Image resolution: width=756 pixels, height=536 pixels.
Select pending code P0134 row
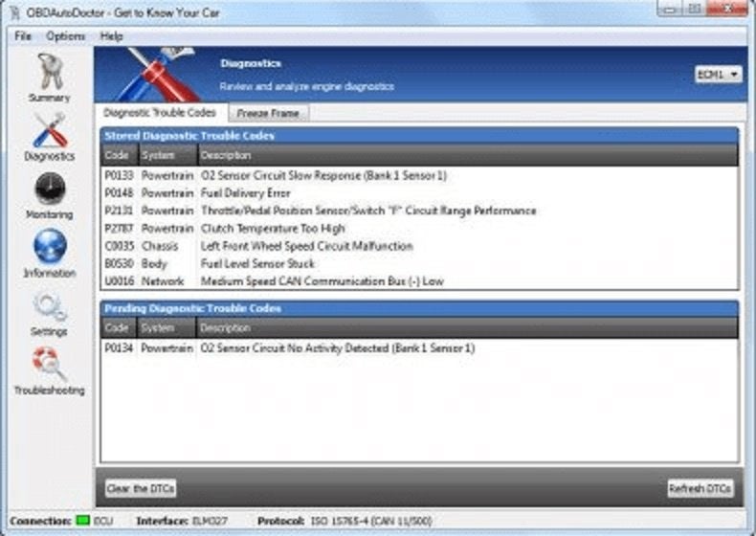pyautogui.click(x=419, y=348)
